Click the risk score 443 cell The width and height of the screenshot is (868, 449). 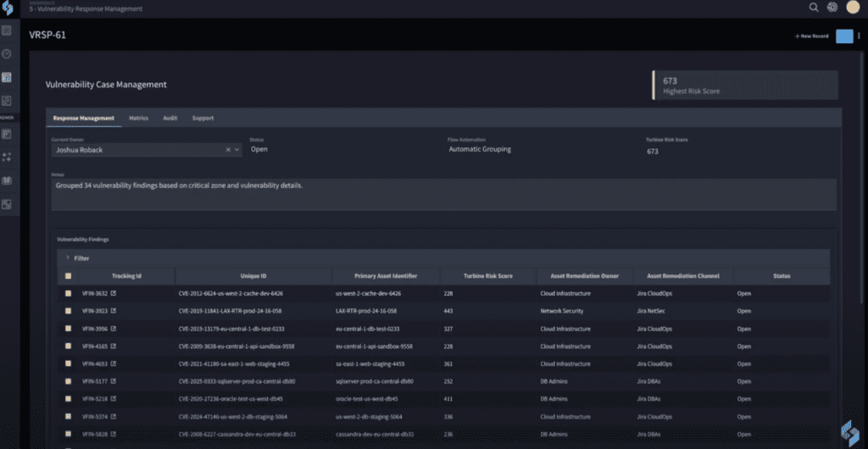coord(448,311)
